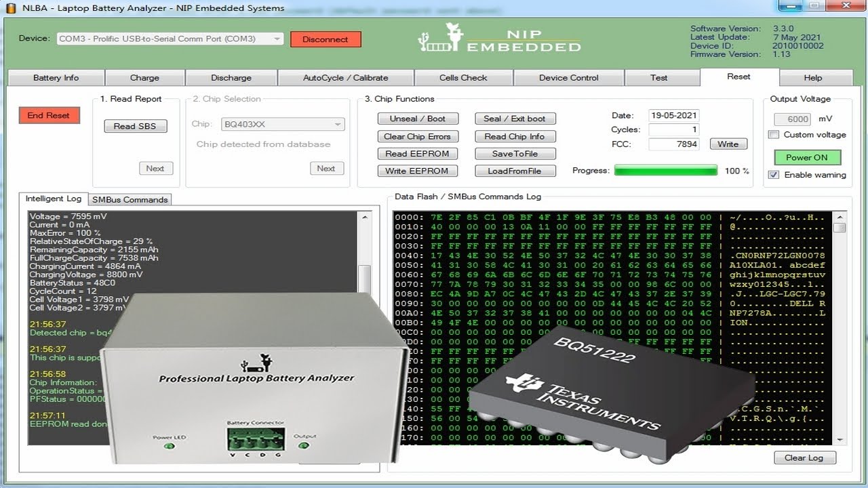Open the Device Control tab
This screenshot has height=488, width=868.
[x=569, y=78]
